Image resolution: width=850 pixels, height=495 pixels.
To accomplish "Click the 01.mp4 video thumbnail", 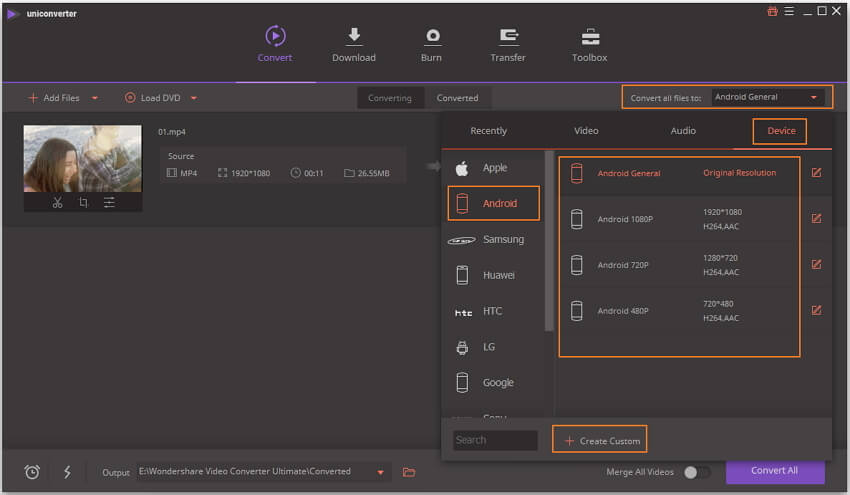I will pos(82,159).
